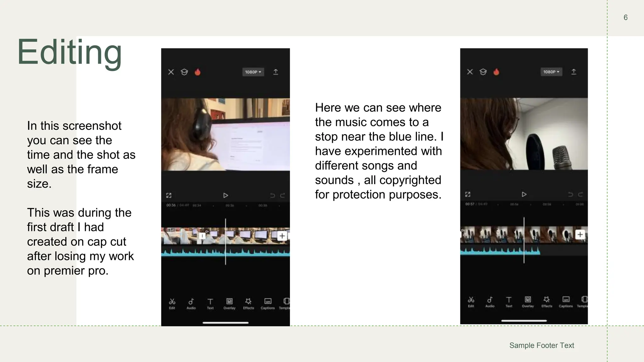Click undo arrow in left phone screenshot
The width and height of the screenshot is (644, 362).
click(x=272, y=195)
